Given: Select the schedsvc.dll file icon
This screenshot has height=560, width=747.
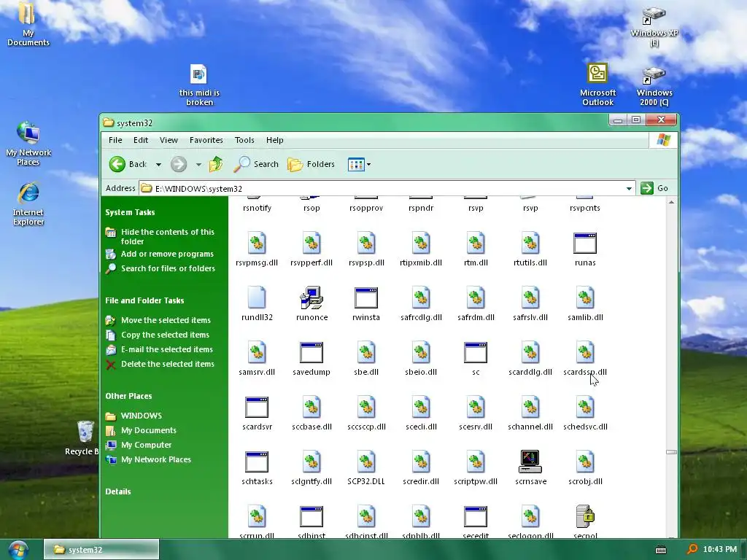Looking at the screenshot, I should 585,408.
